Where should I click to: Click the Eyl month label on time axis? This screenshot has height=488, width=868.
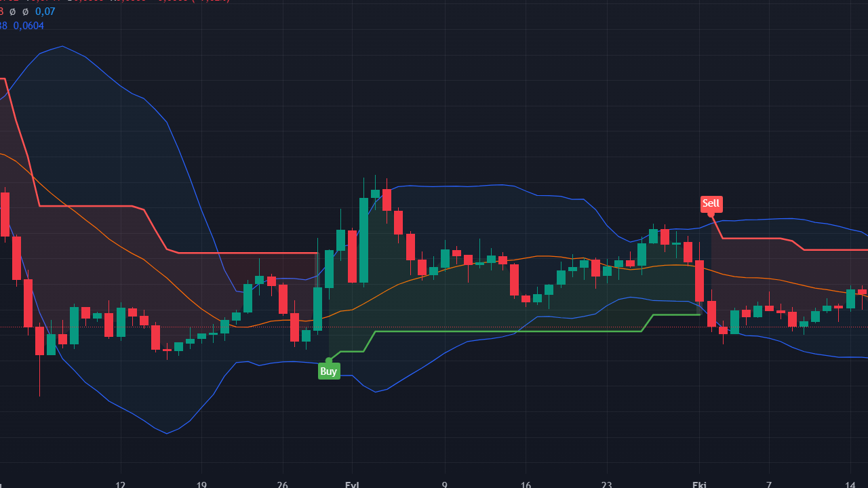coord(353,484)
